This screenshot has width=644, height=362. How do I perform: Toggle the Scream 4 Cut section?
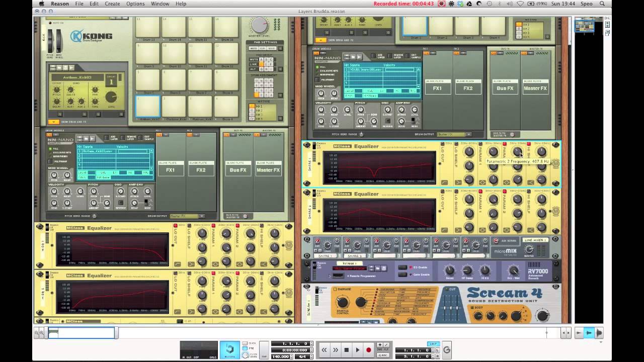[x=447, y=289]
